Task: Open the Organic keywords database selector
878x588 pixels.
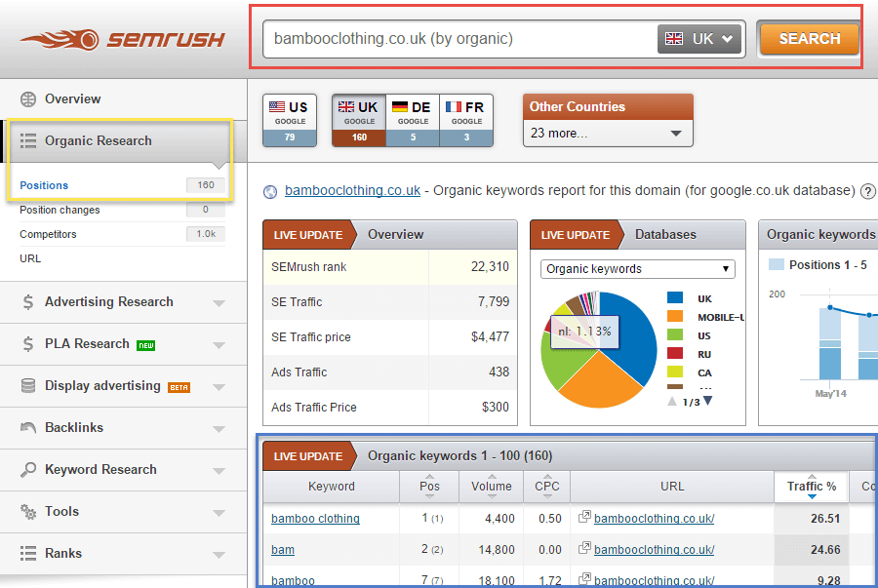Action: tap(637, 268)
